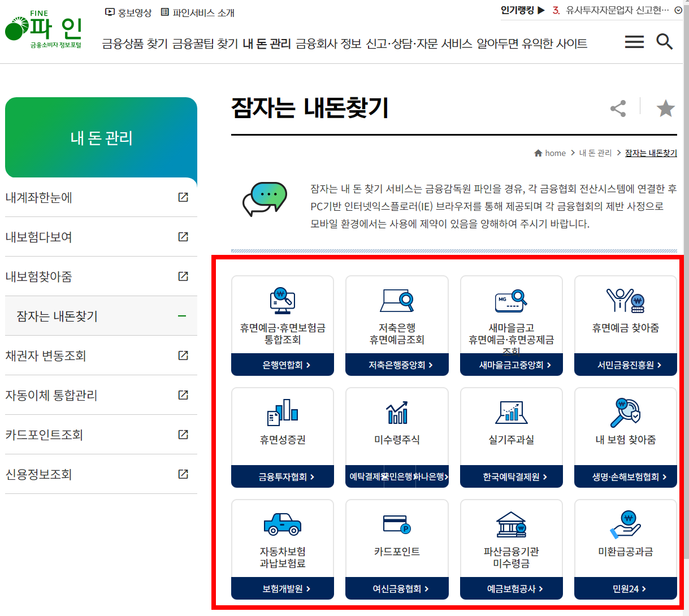Click the 인기랭킹 play arrow button

(541, 10)
